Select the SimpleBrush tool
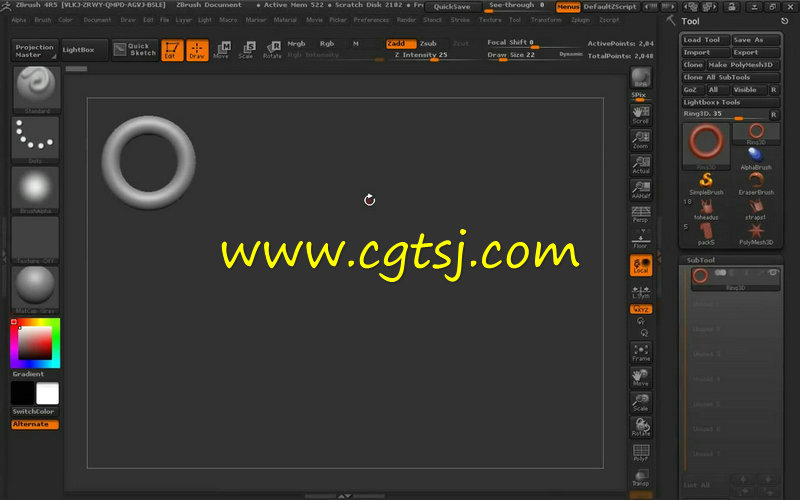The width and height of the screenshot is (800, 500). [x=706, y=184]
